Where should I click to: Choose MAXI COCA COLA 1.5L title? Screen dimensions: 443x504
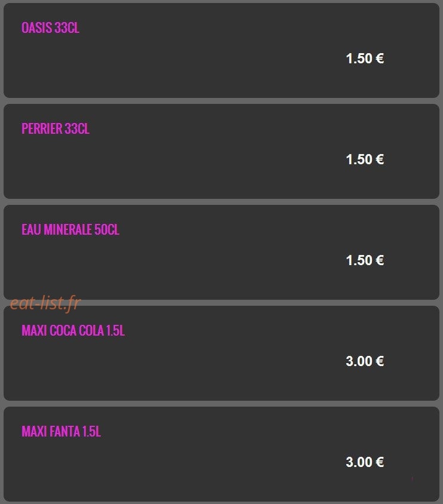[x=73, y=330]
